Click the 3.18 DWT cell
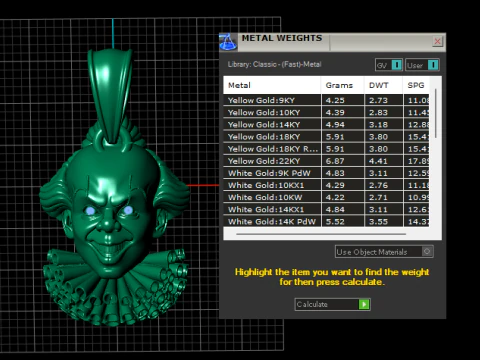The width and height of the screenshot is (480, 360). tap(384, 125)
